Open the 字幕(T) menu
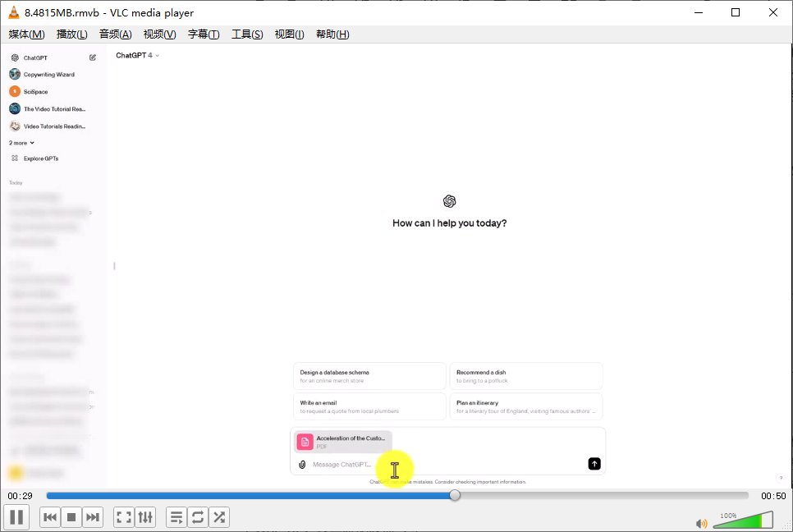 coord(204,34)
